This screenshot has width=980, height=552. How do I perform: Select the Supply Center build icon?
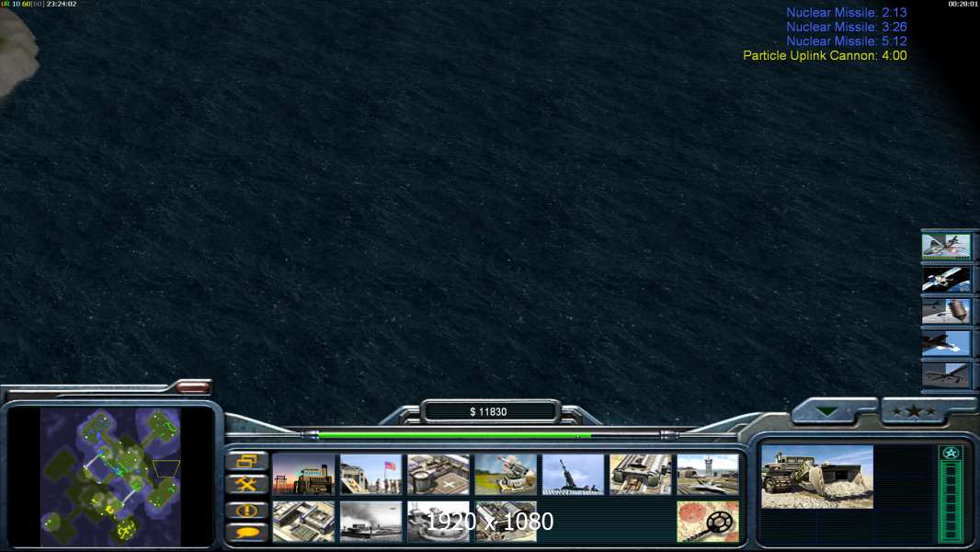(439, 475)
